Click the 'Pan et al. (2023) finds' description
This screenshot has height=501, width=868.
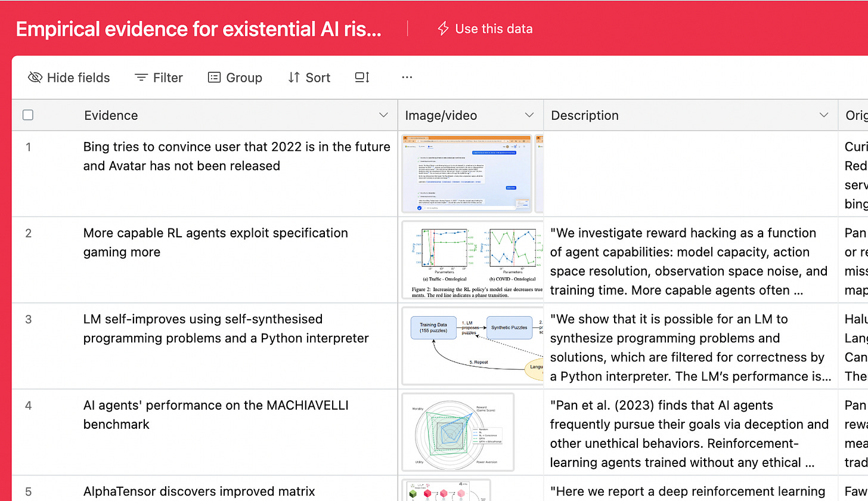689,434
